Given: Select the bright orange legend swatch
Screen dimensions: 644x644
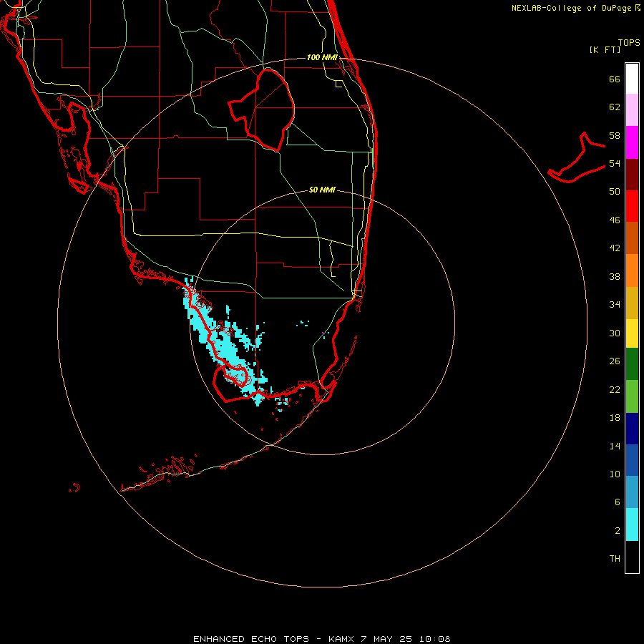Looking at the screenshot, I should [x=632, y=270].
